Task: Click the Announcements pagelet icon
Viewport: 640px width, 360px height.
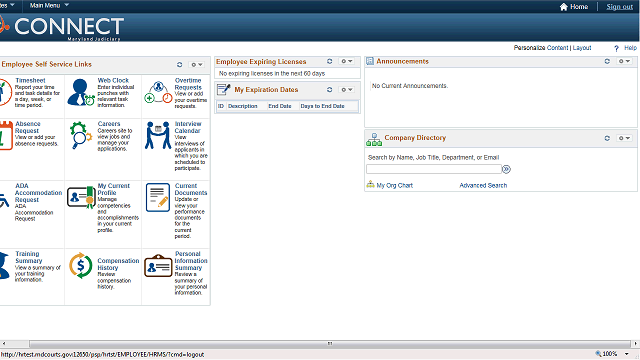Action: click(370, 61)
